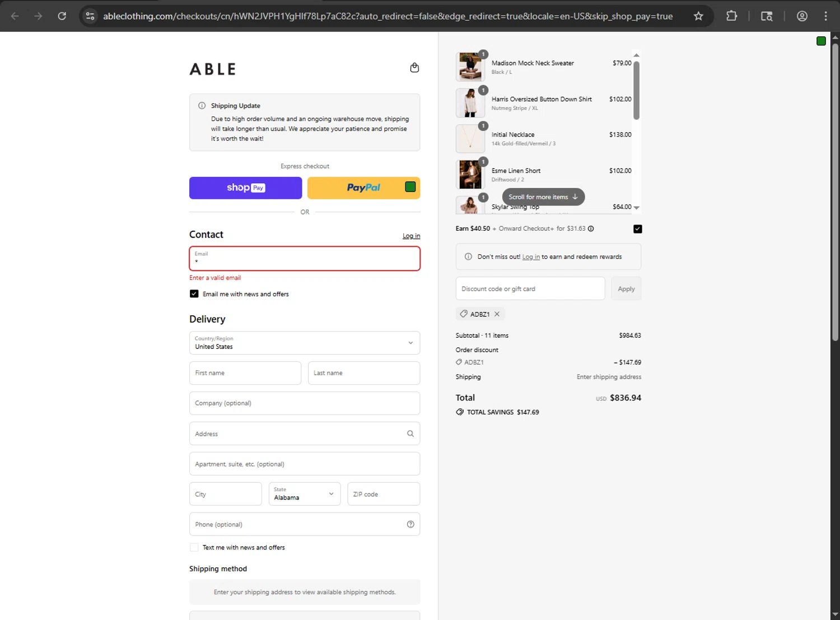Go back with browser back arrow
Image resolution: width=840 pixels, height=620 pixels.
15,16
